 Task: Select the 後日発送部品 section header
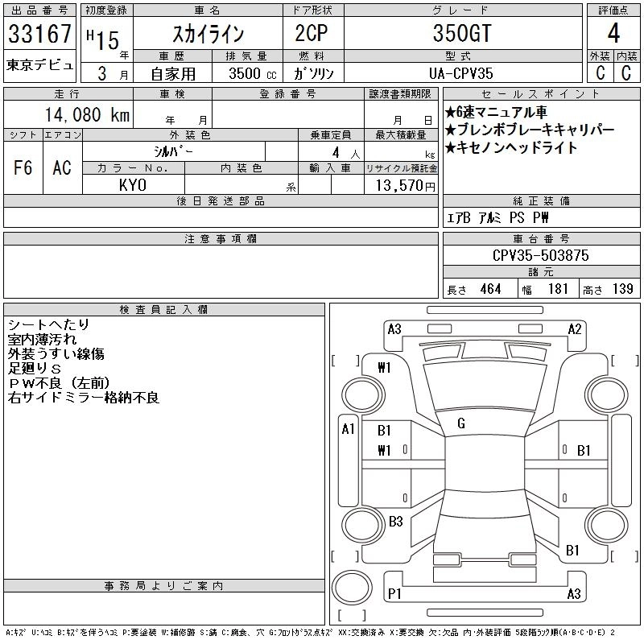(221, 201)
